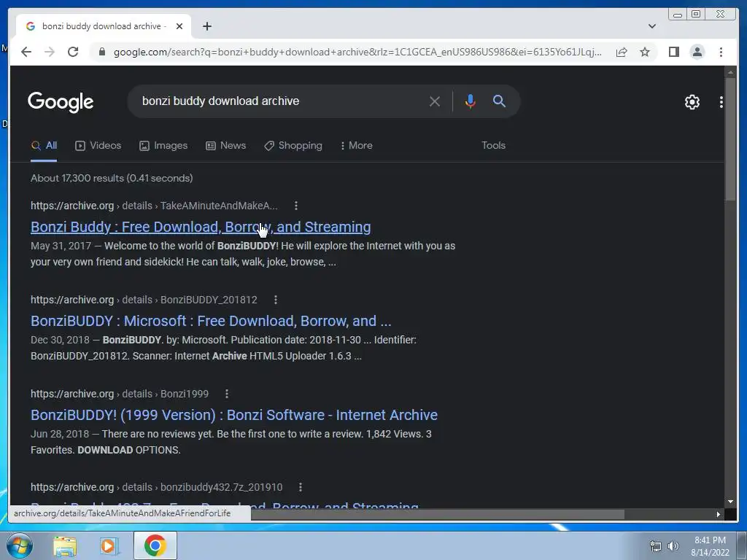This screenshot has height=560, width=747.
Task: Focus the search field with bonzi query
Action: click(281, 101)
